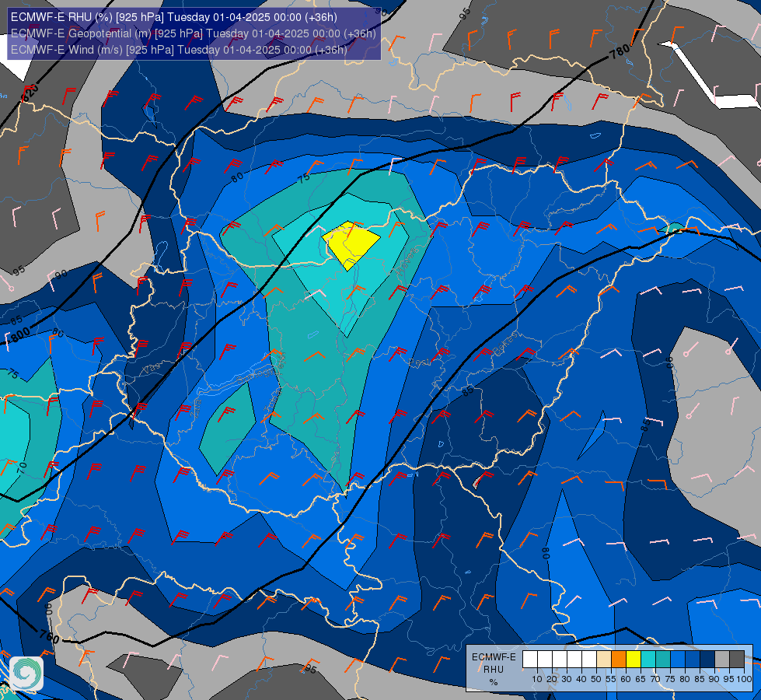Click the ECMWF-E Wind (m/s) title line

point(179,50)
